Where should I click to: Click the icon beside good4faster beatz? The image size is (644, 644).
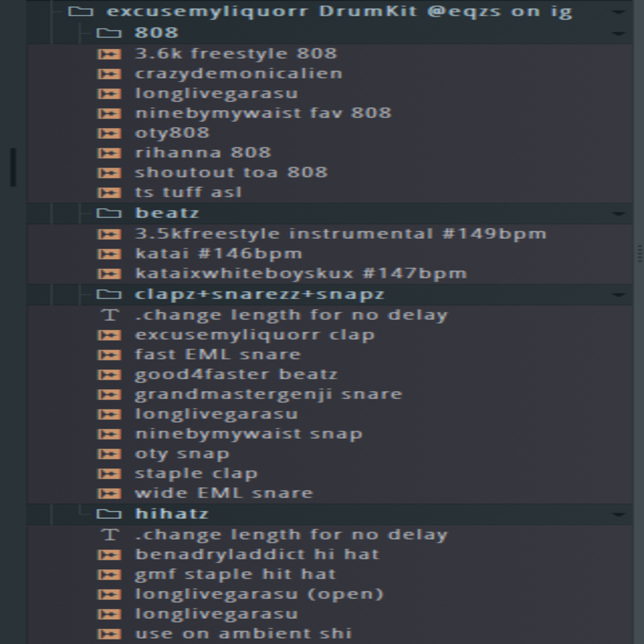[109, 375]
